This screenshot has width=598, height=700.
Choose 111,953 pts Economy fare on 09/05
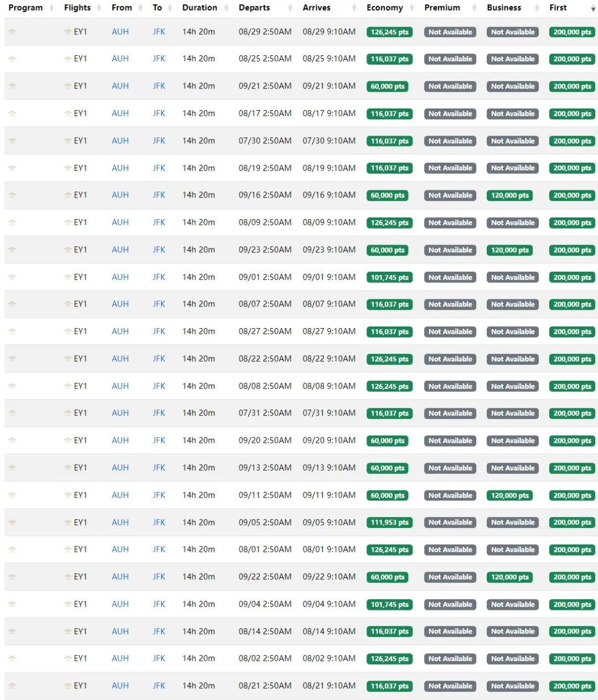389,522
